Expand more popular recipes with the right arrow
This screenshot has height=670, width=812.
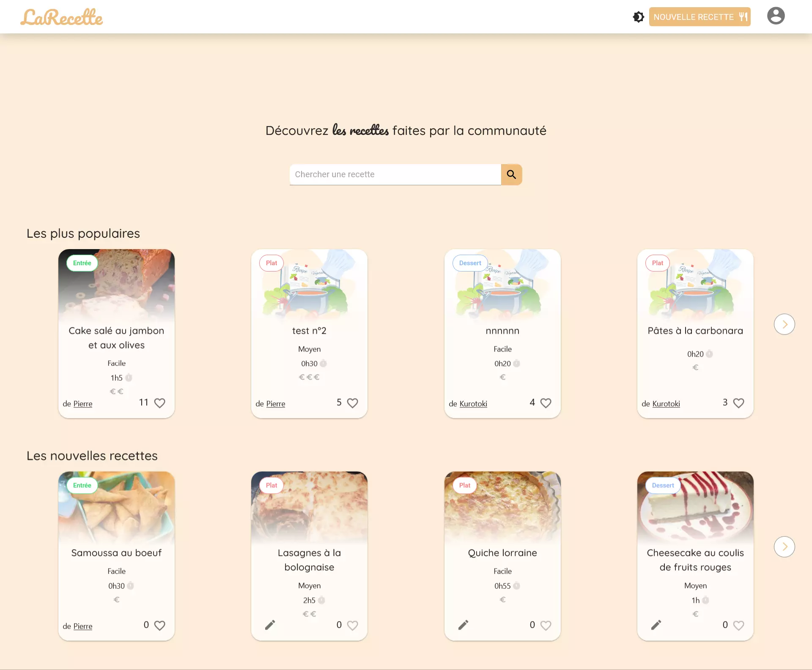pyautogui.click(x=785, y=324)
